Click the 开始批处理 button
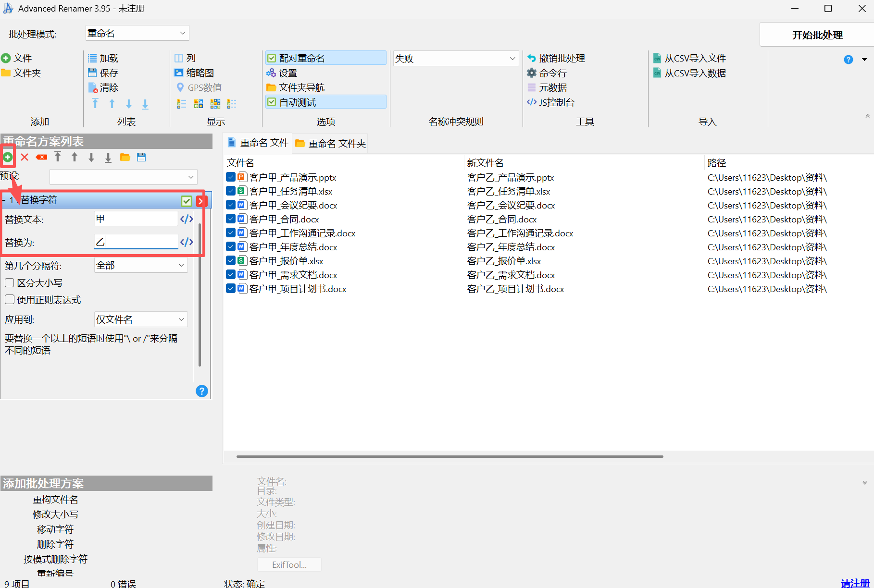 817,35
